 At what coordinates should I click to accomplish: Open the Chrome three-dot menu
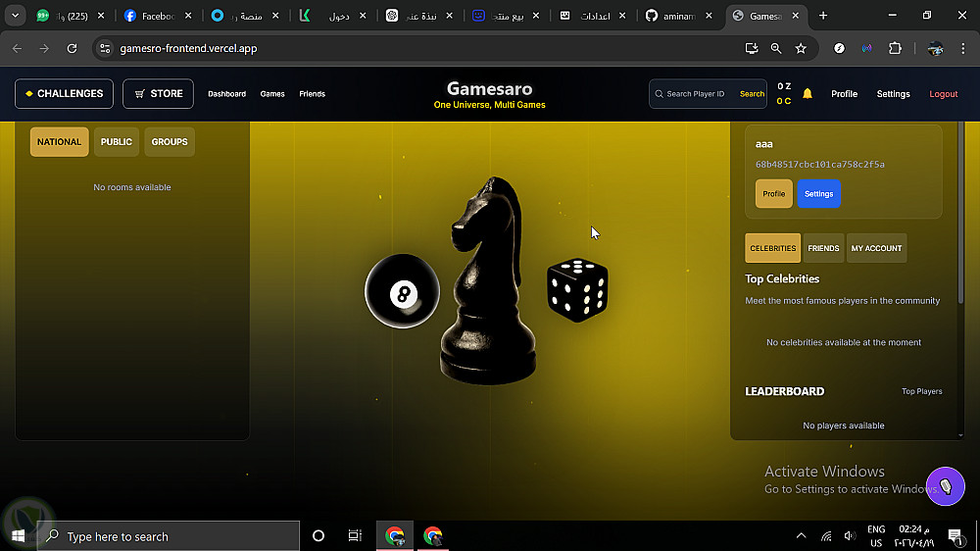(962, 48)
